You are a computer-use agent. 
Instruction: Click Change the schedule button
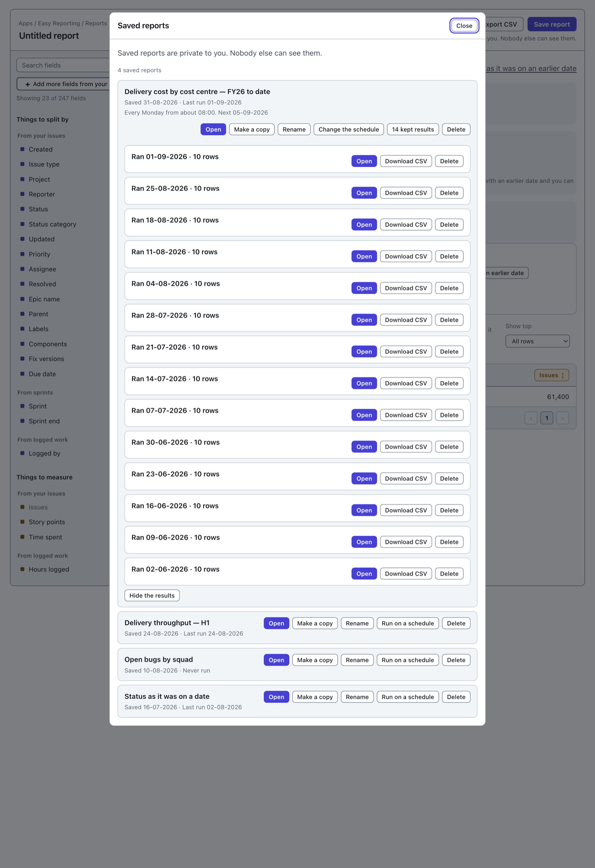click(x=348, y=129)
